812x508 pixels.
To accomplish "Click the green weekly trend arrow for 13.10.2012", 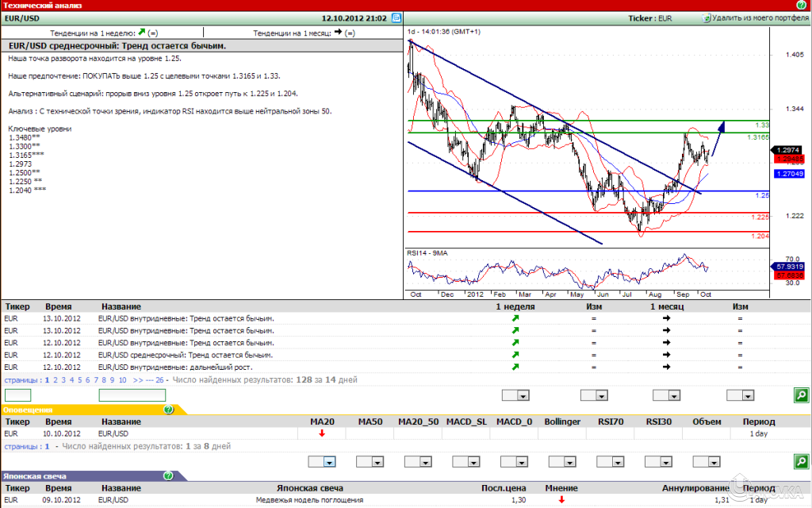I will tap(515, 318).
